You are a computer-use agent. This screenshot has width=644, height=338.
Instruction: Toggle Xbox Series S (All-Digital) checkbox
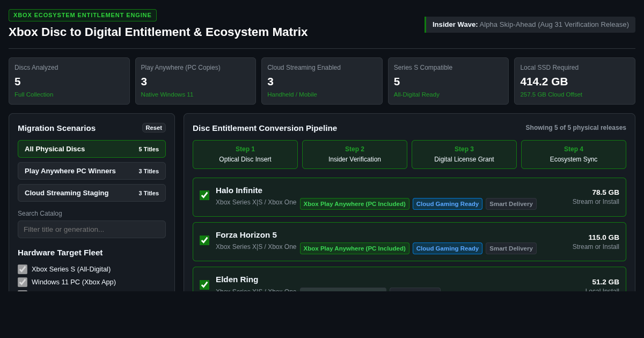click(23, 269)
